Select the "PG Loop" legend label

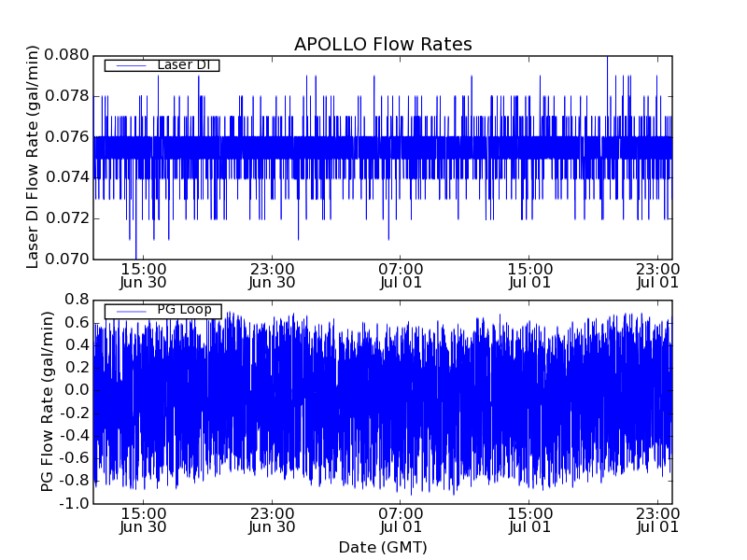point(184,310)
